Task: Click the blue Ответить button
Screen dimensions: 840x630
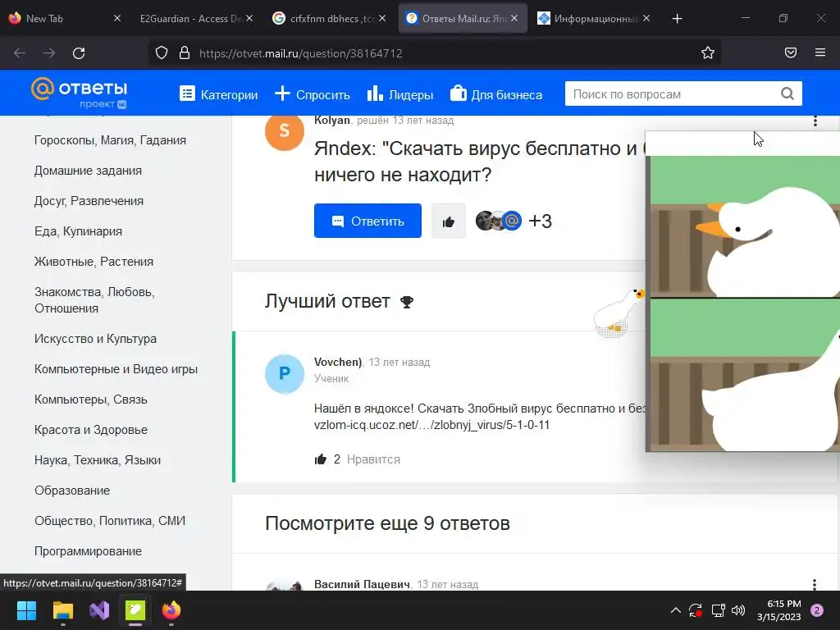Action: tap(367, 221)
